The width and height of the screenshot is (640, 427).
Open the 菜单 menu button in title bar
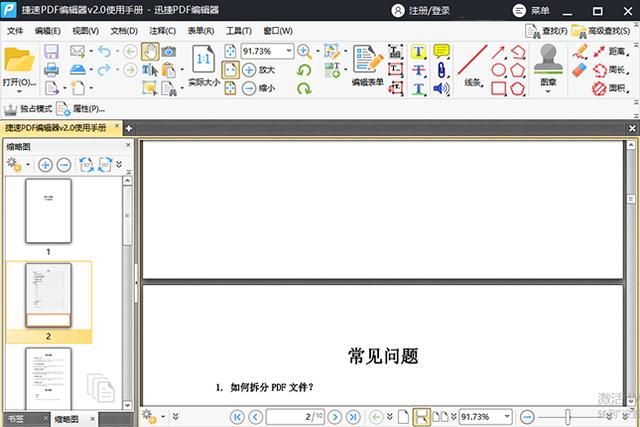[x=531, y=11]
